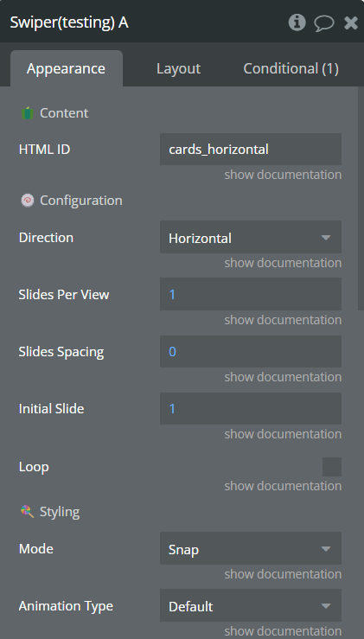The image size is (364, 639).
Task: Expand the Mode dropdown set to Snap
Action: pyautogui.click(x=251, y=548)
